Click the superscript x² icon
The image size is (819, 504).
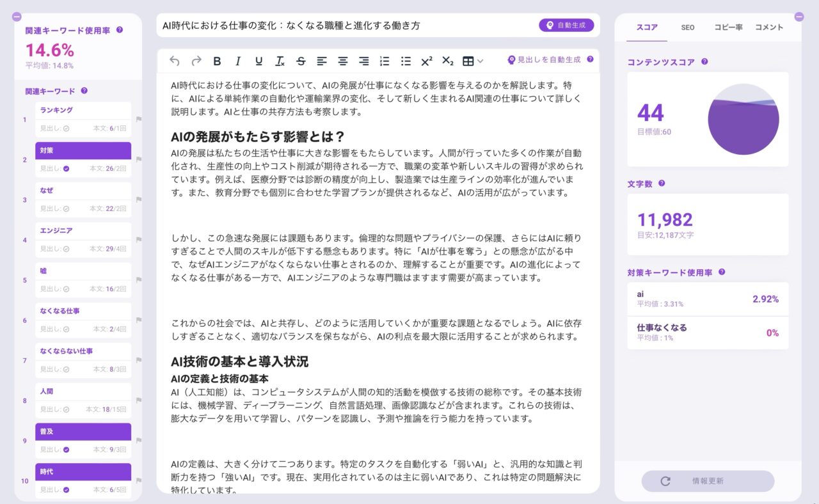tap(426, 61)
